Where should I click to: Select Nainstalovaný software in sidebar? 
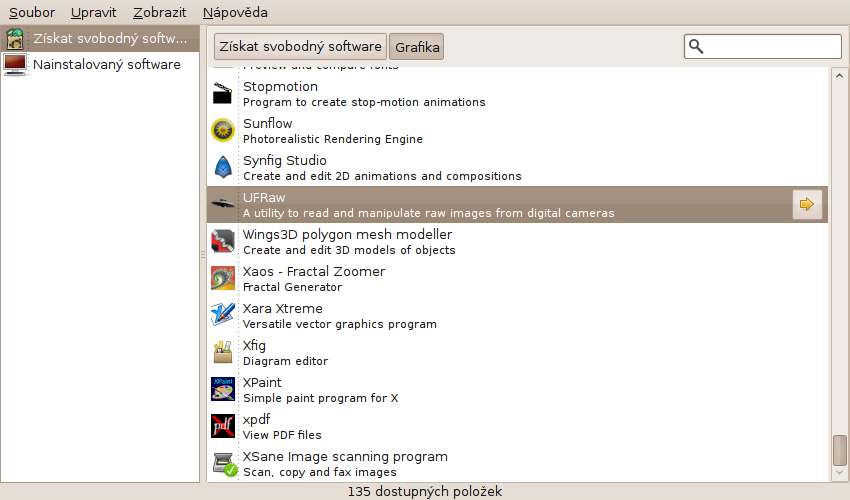point(100,65)
